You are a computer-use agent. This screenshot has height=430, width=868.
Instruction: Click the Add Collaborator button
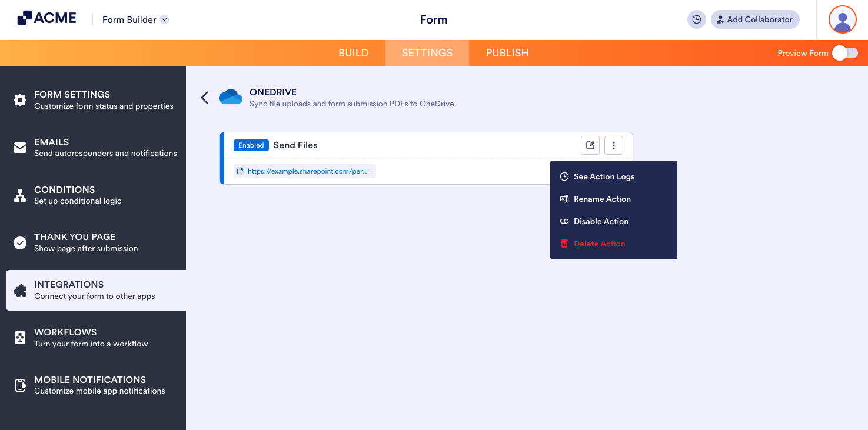(x=755, y=19)
